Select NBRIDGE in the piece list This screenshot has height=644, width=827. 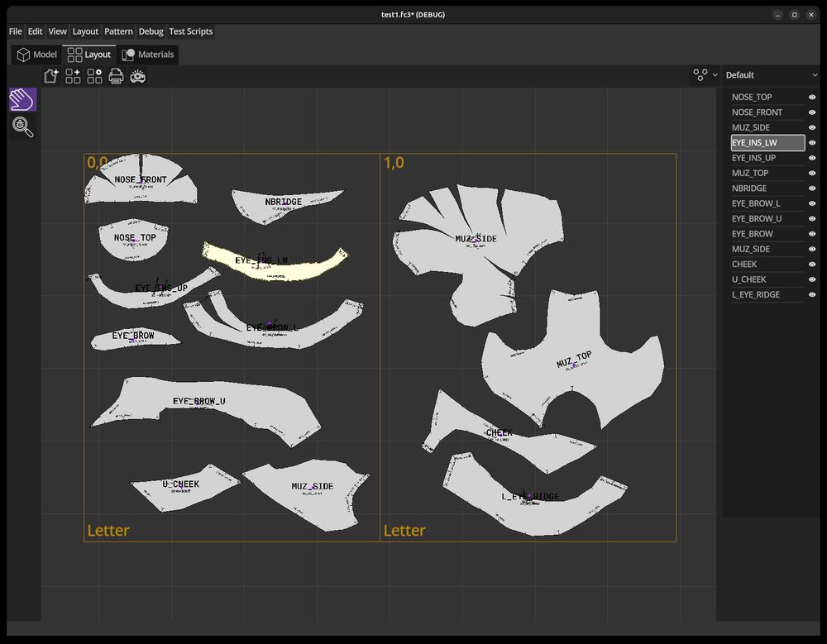coord(767,188)
